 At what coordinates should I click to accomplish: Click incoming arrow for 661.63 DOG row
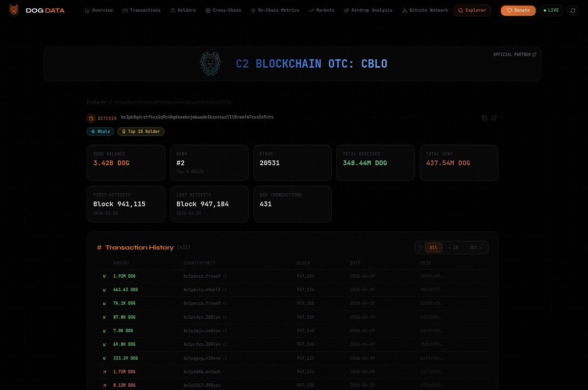point(104,290)
